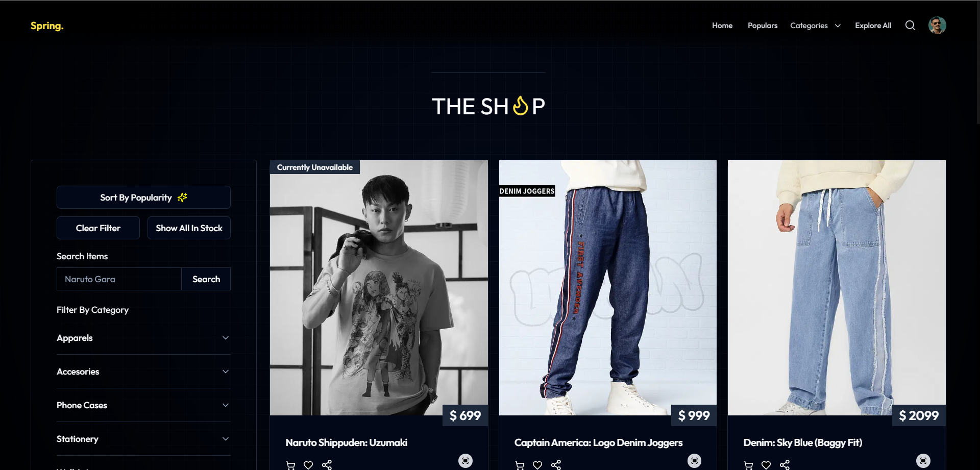
Task: Expand the Accesories category filter
Action: coord(143,372)
